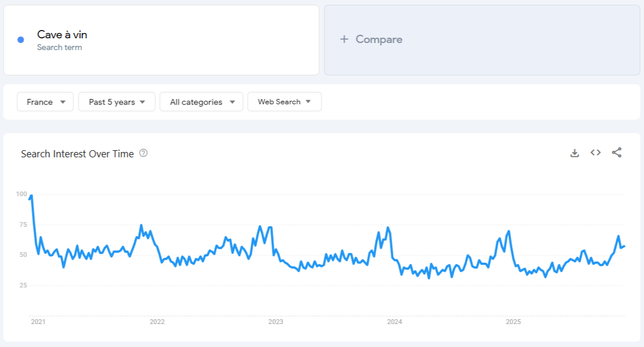Share the Search Interest chart

(616, 153)
